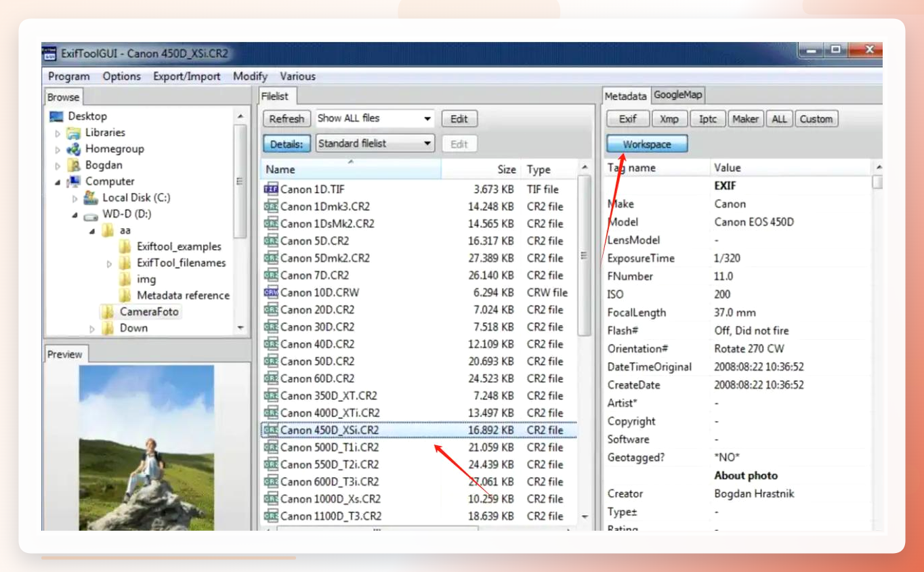Click the Creator value Bogdan Hrastnik
The height and width of the screenshot is (572, 924).
(754, 493)
